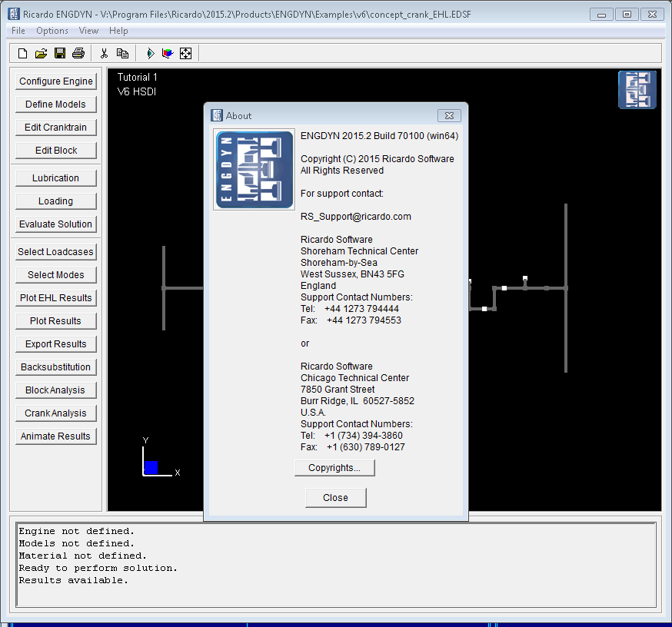Click the Evaluate Solution button
The image size is (672, 627).
56,224
